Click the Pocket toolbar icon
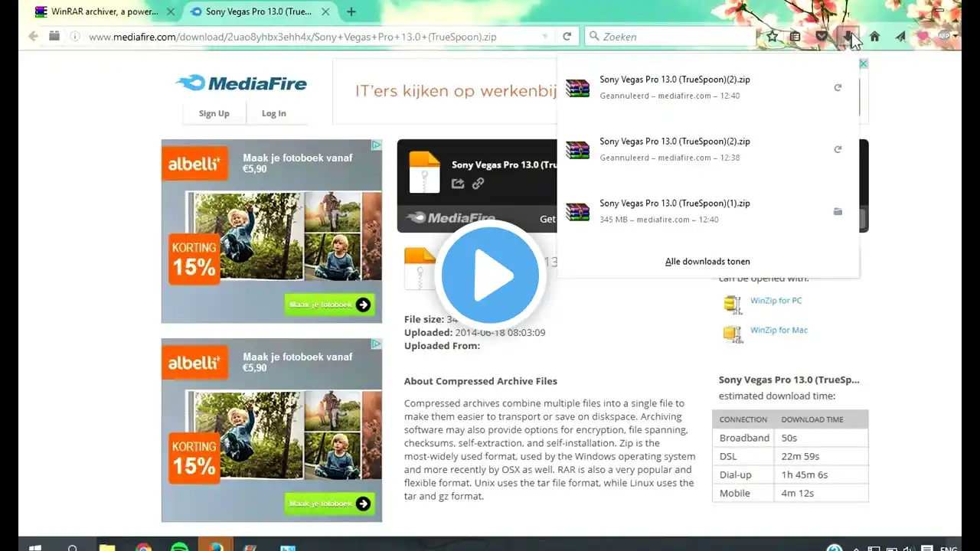980x551 pixels. click(822, 36)
